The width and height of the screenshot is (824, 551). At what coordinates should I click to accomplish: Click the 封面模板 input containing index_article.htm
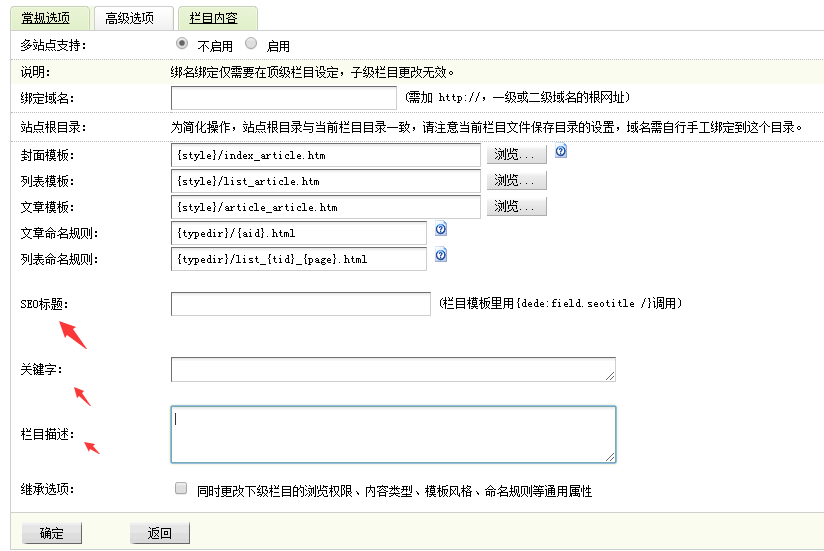326,155
